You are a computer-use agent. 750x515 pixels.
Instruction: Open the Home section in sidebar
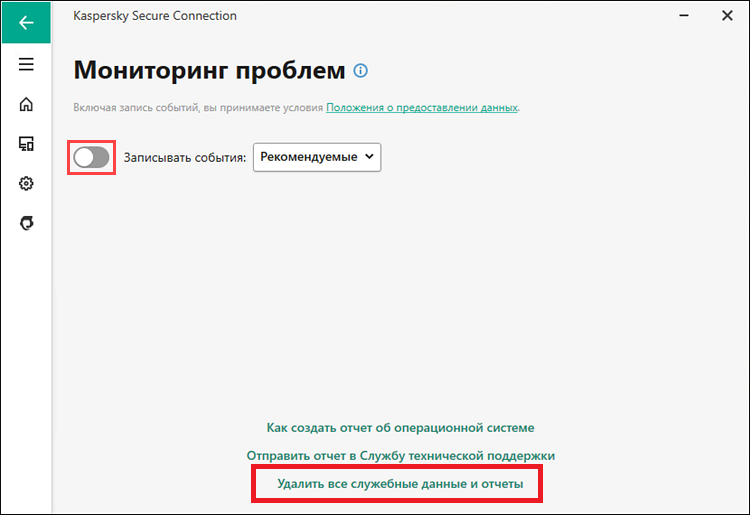[x=26, y=104]
